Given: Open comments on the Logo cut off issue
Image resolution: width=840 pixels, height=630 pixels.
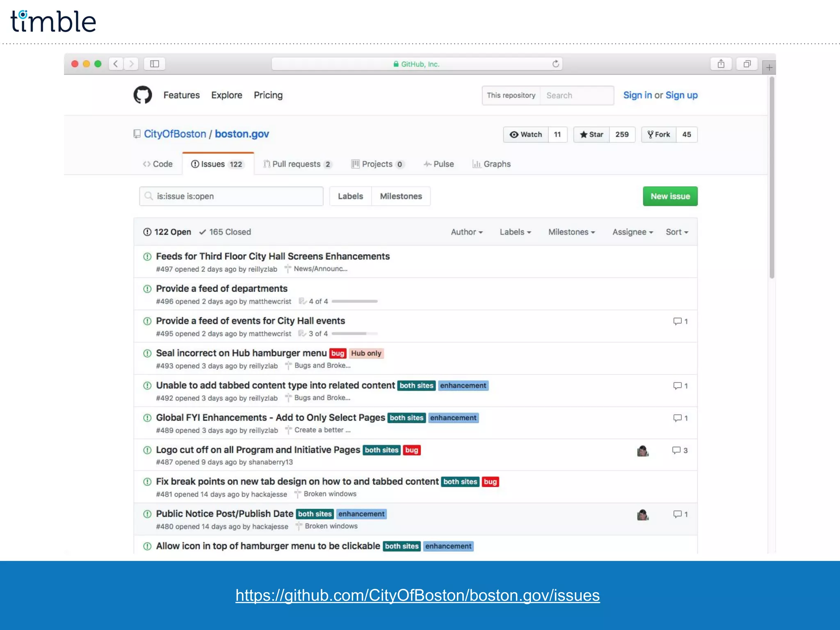Looking at the screenshot, I should click(680, 450).
